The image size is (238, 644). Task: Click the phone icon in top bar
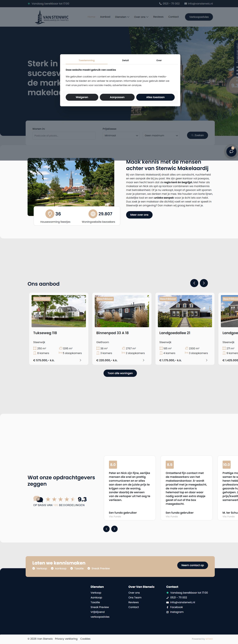coord(160,4)
